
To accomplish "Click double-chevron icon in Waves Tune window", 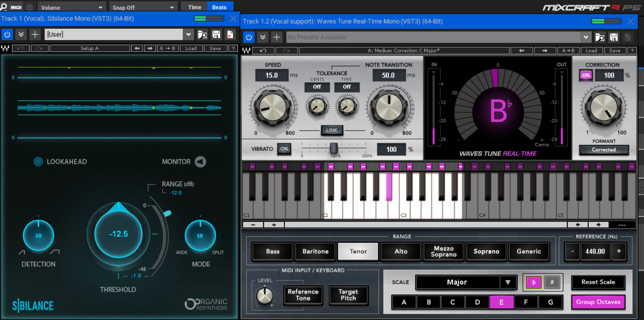I will click(263, 37).
